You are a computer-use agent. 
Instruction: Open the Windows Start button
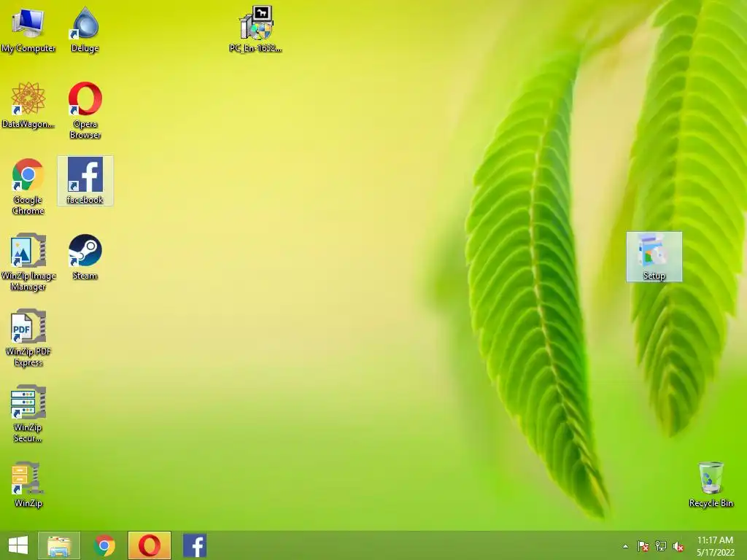(18, 545)
